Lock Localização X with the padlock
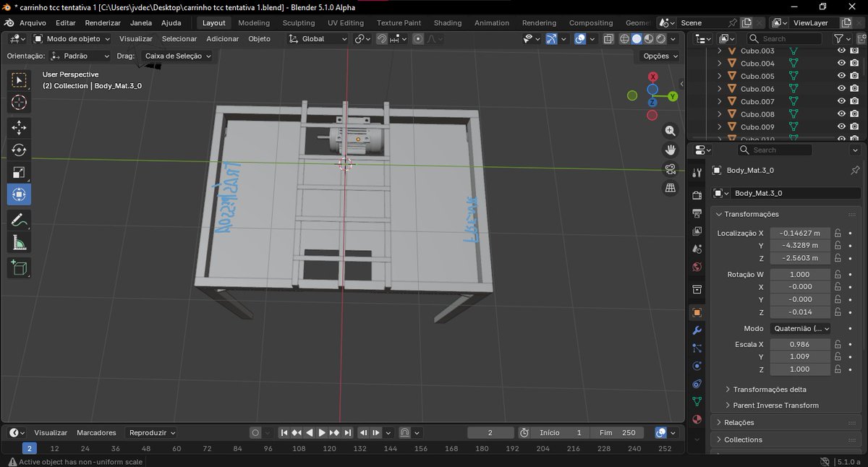Screen dimensions: 868x467 pyautogui.click(x=838, y=233)
